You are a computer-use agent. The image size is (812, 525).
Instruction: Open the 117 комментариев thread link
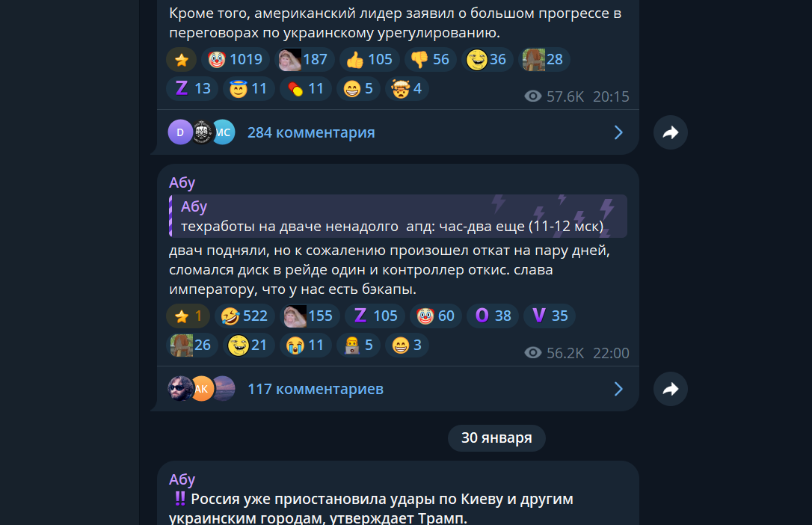[316, 389]
